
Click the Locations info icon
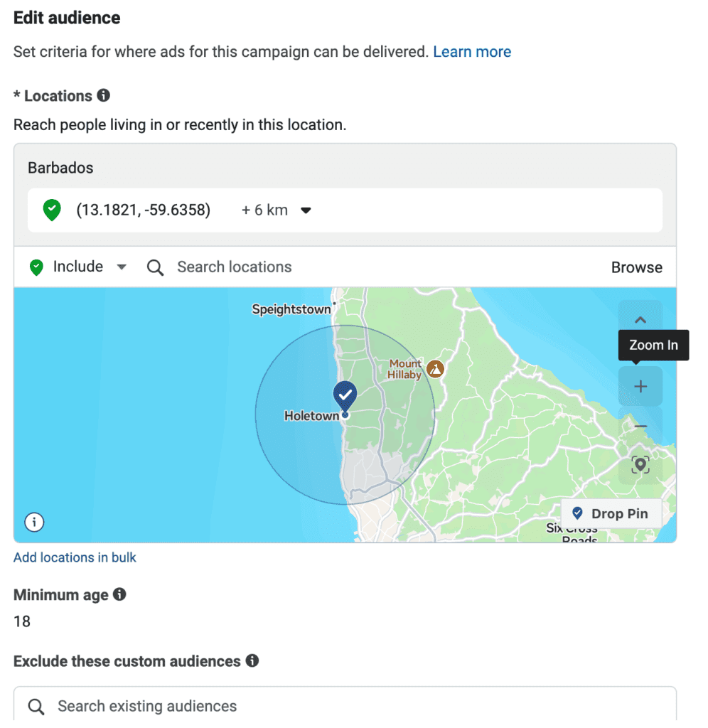click(x=104, y=96)
